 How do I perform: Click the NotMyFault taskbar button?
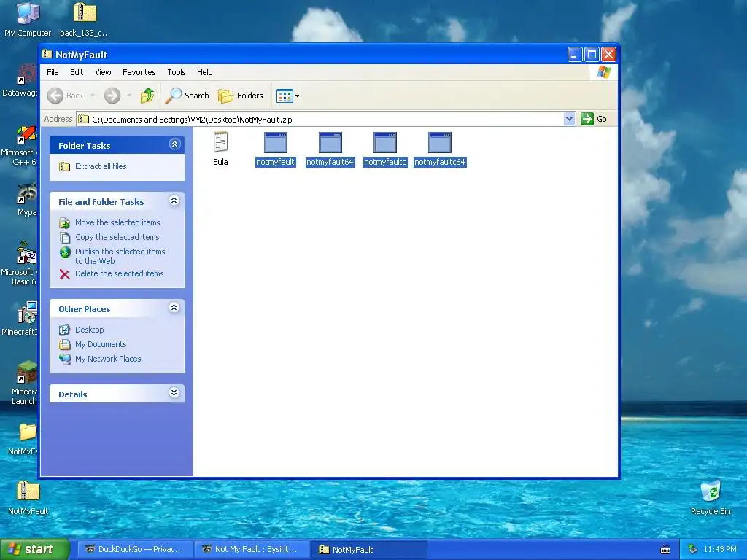(x=368, y=550)
